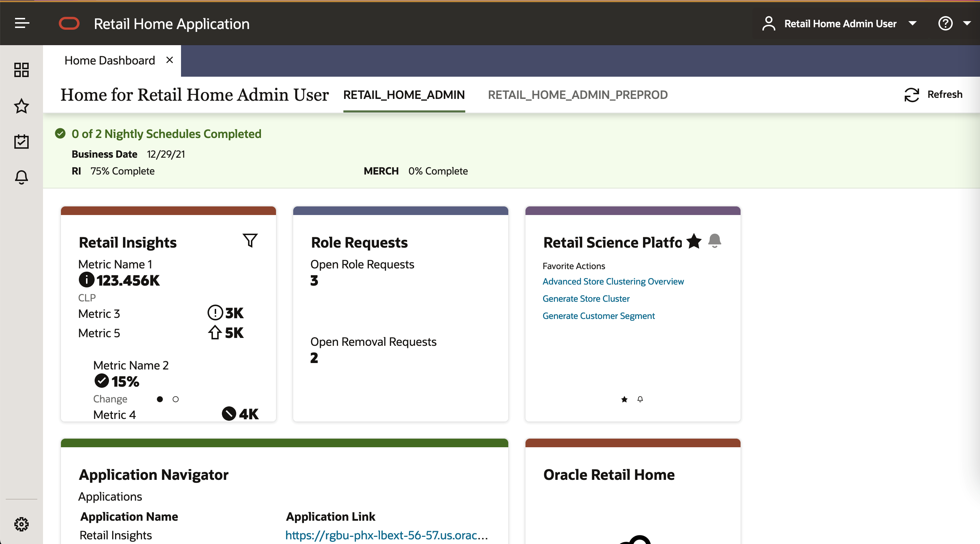
Task: Click the blocked icon next to 4K
Action: (229, 414)
